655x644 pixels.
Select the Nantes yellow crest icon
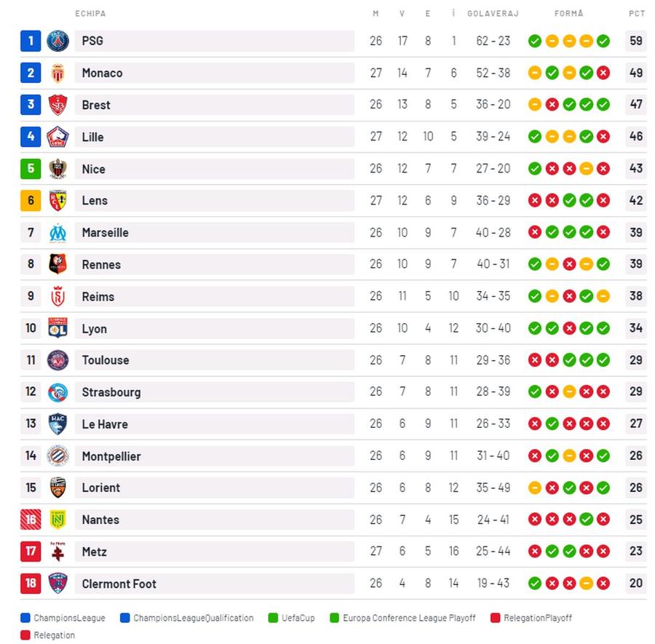(57, 520)
